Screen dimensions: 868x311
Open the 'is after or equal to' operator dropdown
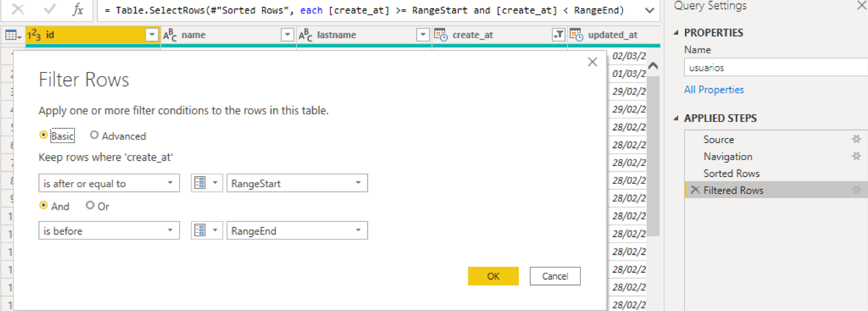[x=109, y=183]
